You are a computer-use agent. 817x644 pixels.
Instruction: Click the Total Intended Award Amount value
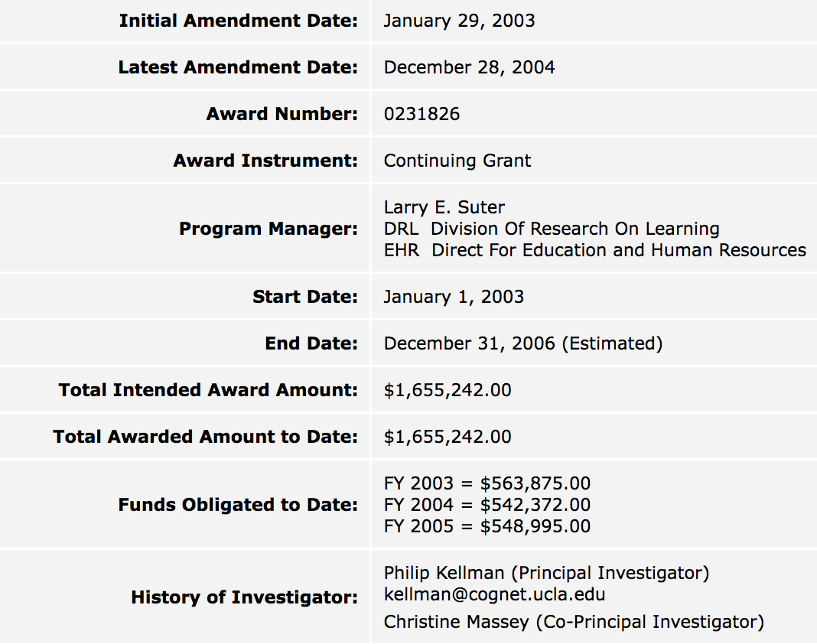(448, 390)
